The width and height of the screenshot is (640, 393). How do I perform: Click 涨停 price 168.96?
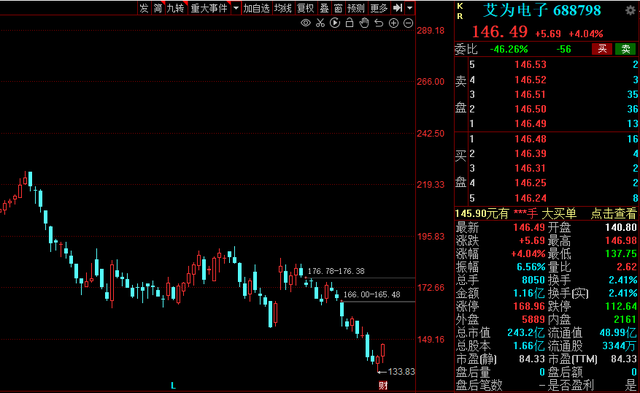pos(529,306)
